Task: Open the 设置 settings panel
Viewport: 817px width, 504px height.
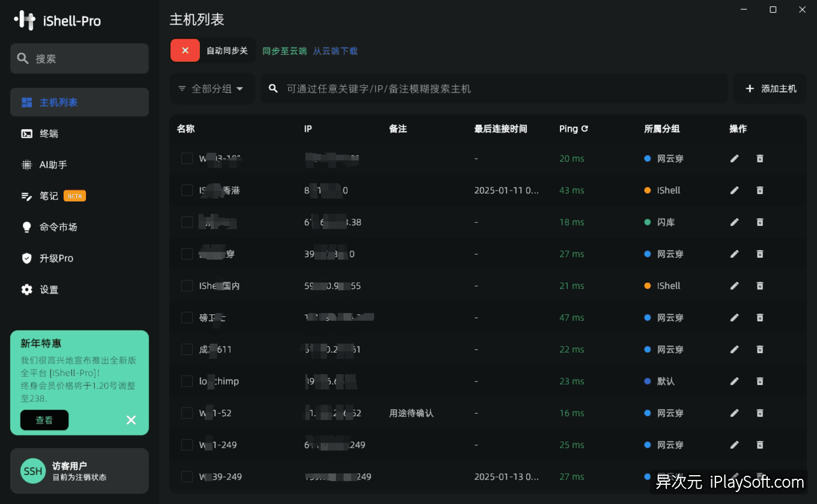Action: point(49,290)
